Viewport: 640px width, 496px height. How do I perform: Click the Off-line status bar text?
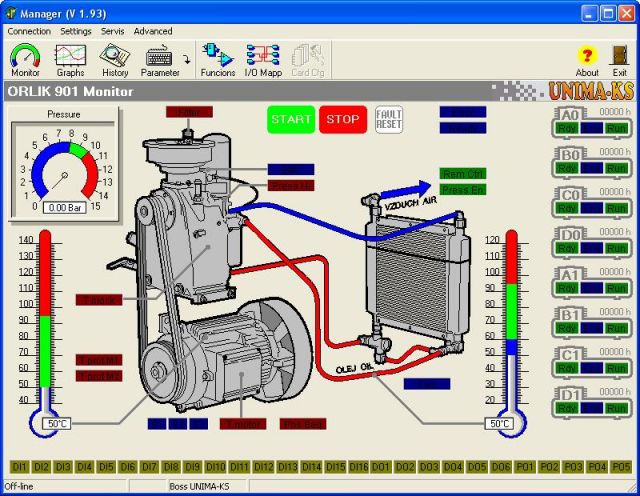click(x=19, y=486)
